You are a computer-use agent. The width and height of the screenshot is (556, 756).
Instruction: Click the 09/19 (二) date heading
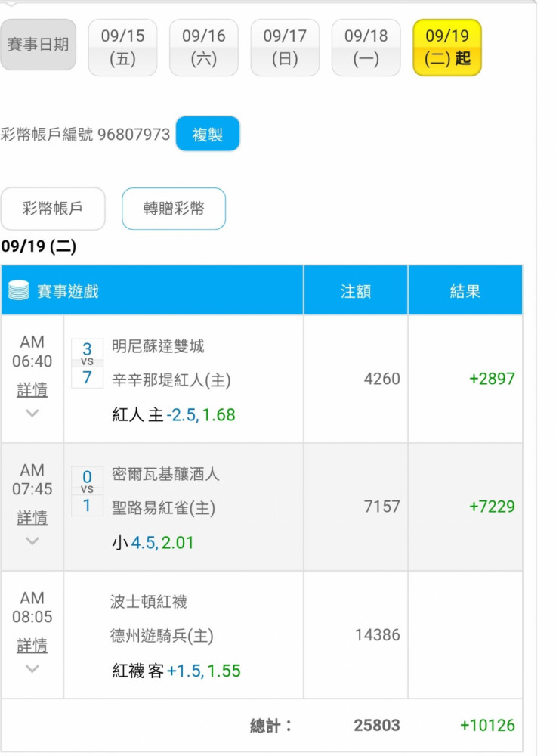click(39, 246)
